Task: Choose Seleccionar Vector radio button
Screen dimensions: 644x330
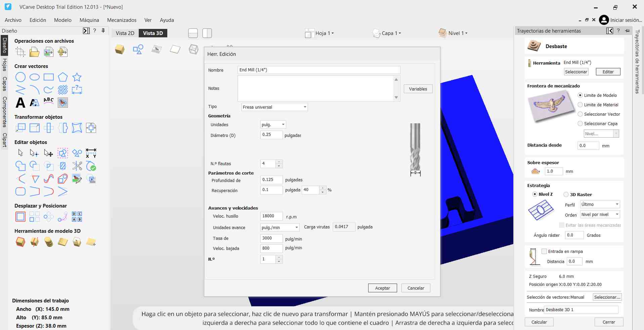Action: click(580, 114)
